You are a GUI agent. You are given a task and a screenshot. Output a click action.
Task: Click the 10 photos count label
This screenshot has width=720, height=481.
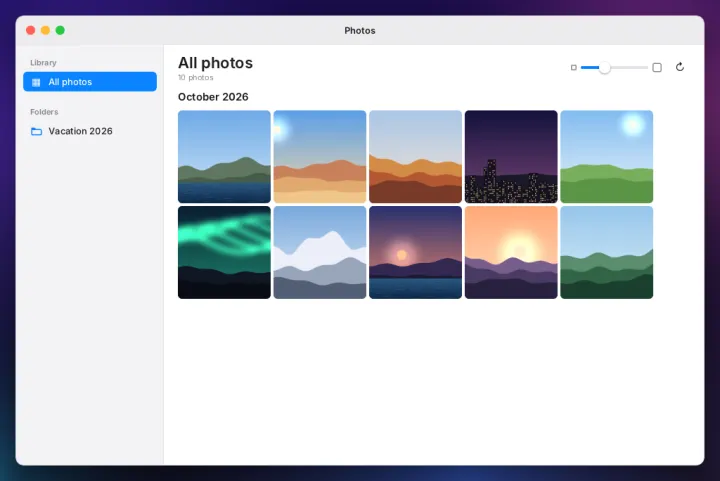coord(196,78)
